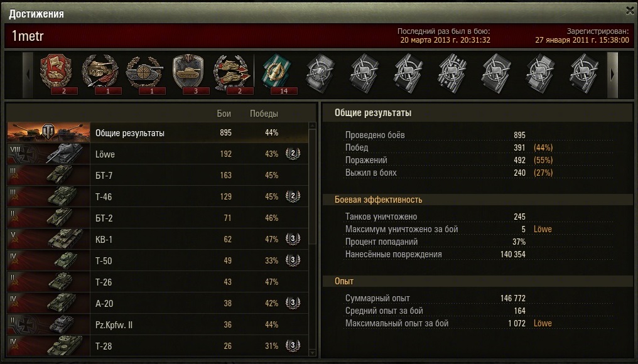Click the tank list scroll up arrow
The width and height of the screenshot is (638, 364).
tap(313, 126)
